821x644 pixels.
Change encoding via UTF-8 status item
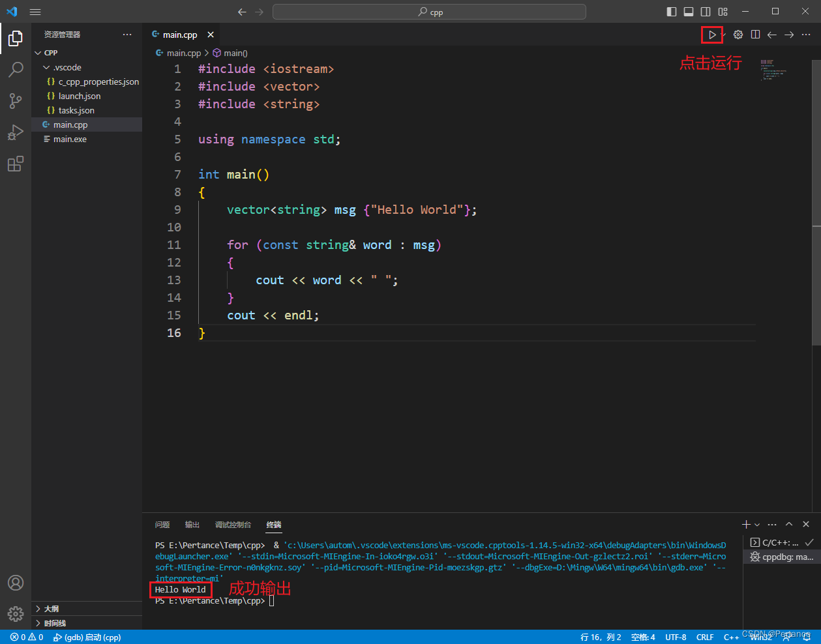[x=676, y=637]
